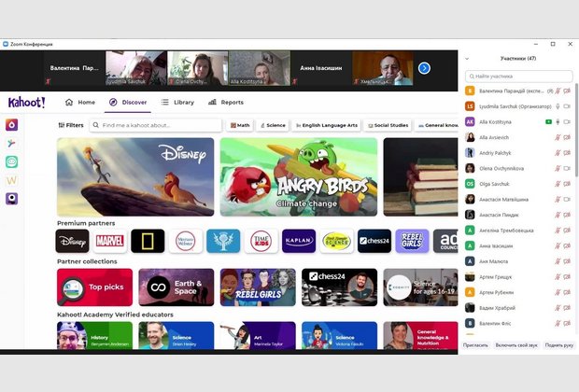Open the chess24 partner collection card
The height and width of the screenshot is (392, 579).
pos(339,287)
